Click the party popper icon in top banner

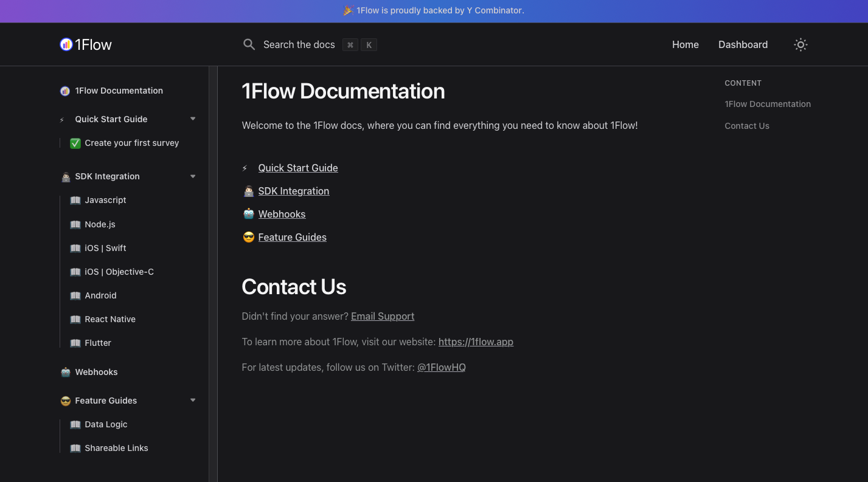348,10
